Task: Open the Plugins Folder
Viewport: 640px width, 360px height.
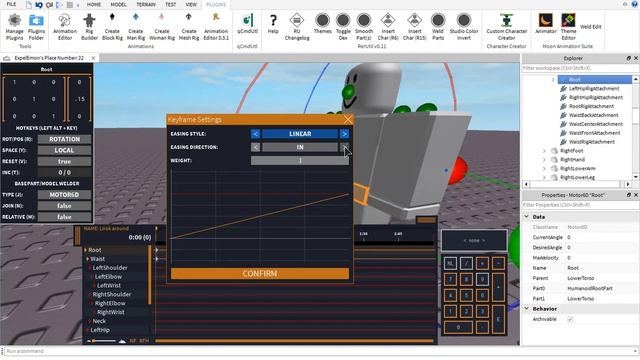Action: click(36, 27)
